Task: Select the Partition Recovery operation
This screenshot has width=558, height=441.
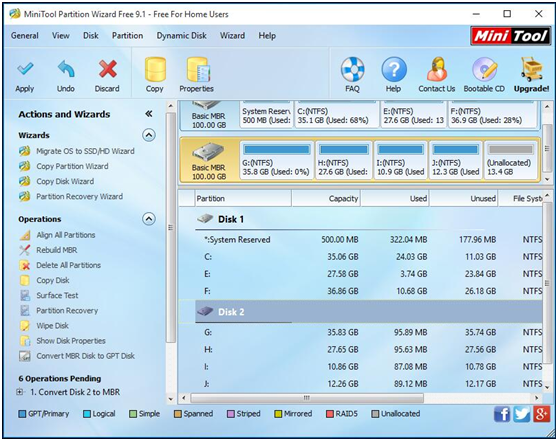Action: coord(67,311)
